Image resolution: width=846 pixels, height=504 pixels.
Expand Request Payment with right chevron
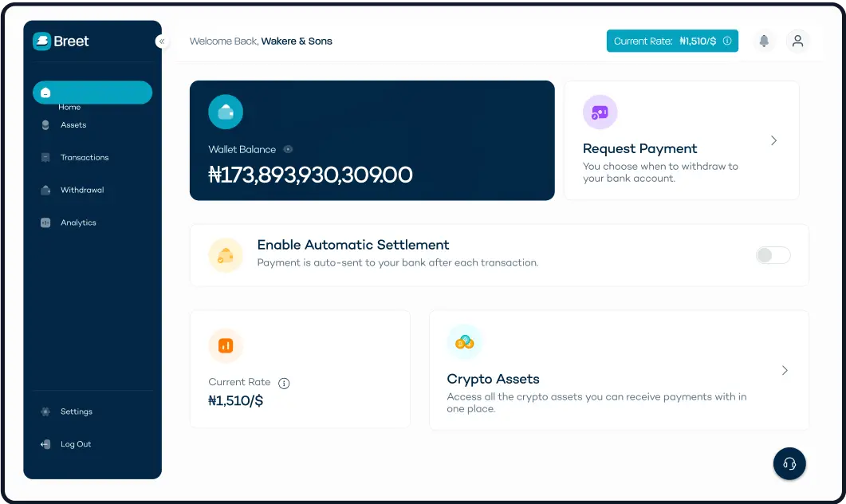[773, 140]
